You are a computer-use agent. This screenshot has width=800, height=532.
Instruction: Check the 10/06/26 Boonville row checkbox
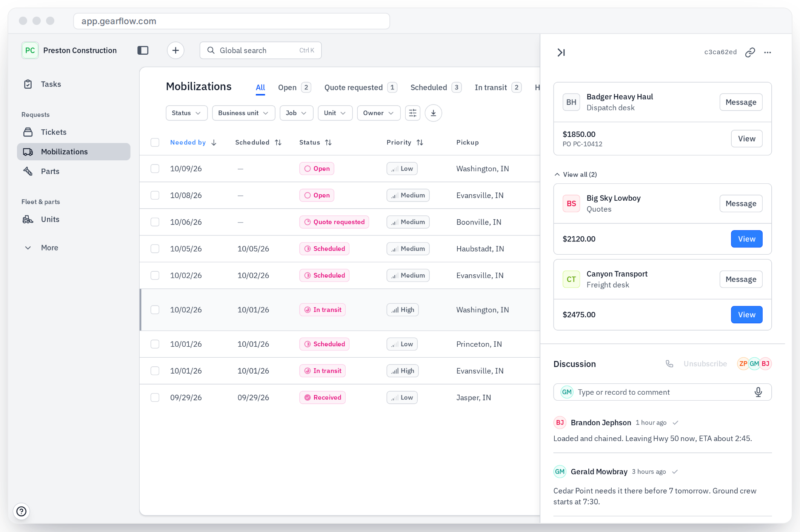click(x=155, y=222)
